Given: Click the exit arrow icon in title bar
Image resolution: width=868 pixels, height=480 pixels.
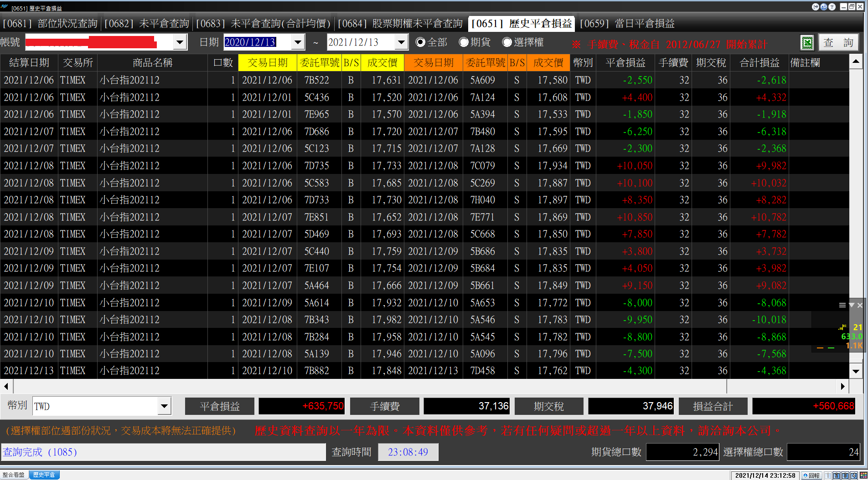Looking at the screenshot, I should tap(816, 7).
